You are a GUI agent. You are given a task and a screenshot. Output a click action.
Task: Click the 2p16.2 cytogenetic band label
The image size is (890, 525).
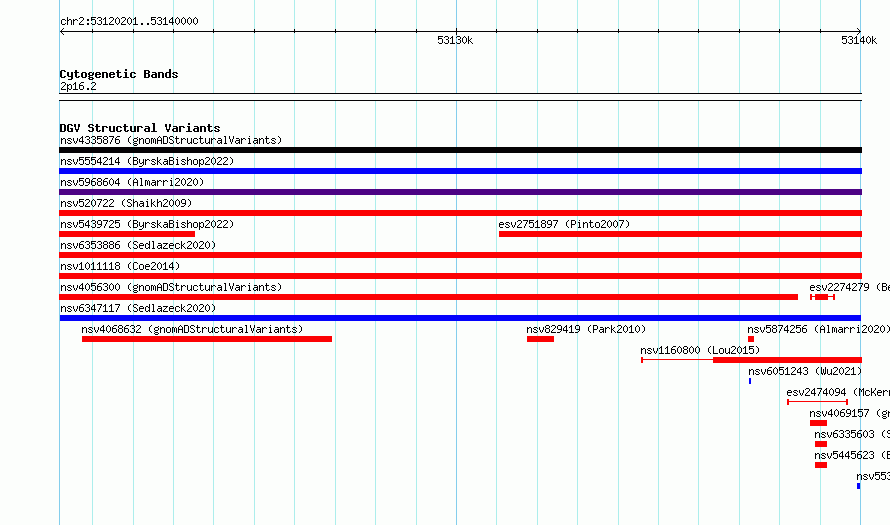point(78,86)
